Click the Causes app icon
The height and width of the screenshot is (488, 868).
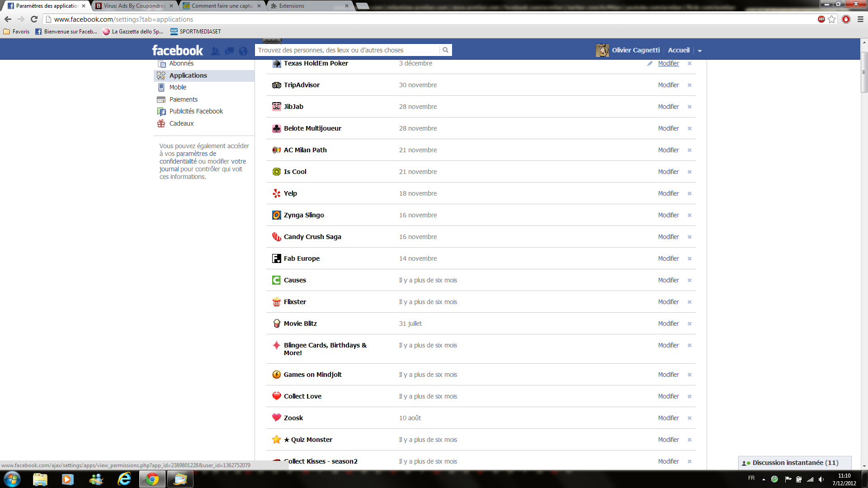(276, 280)
